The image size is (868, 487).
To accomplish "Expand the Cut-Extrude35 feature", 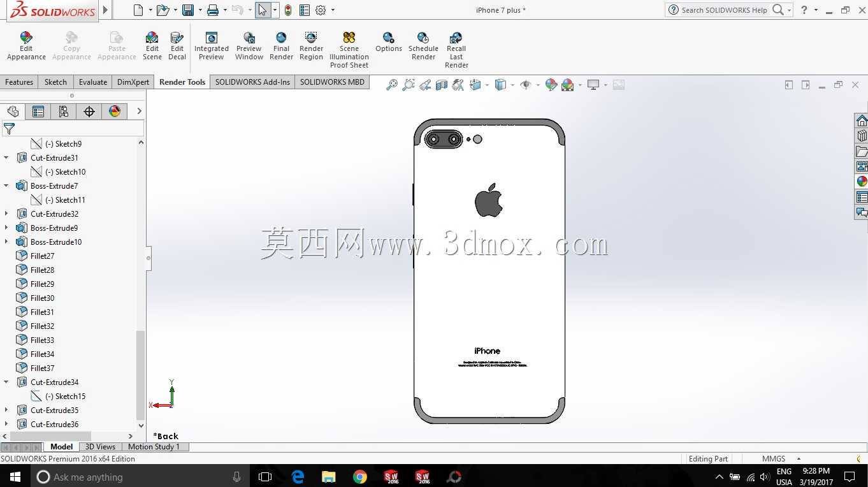I will pos(6,411).
